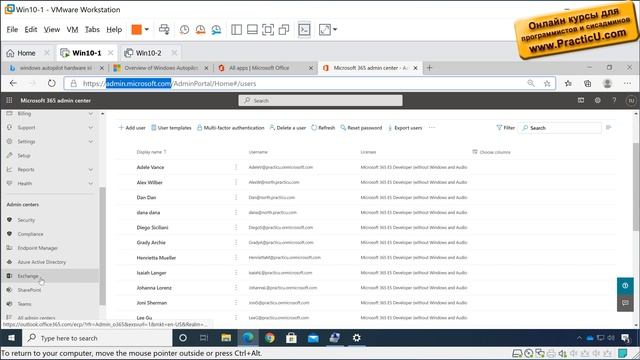Image resolution: width=640 pixels, height=360 pixels.
Task: Click User templates
Action: click(x=171, y=128)
